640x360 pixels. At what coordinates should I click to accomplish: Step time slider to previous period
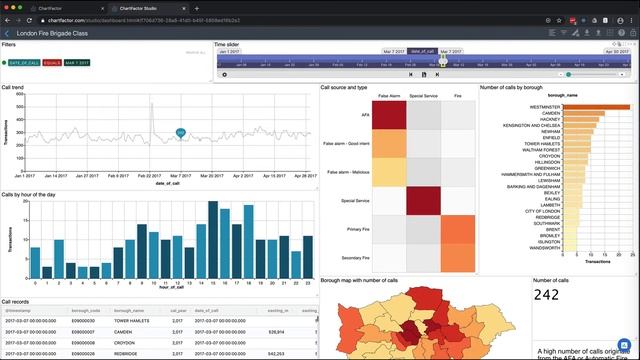point(411,75)
